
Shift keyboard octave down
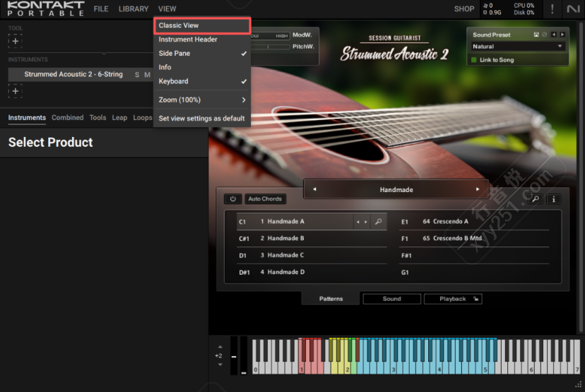click(220, 364)
